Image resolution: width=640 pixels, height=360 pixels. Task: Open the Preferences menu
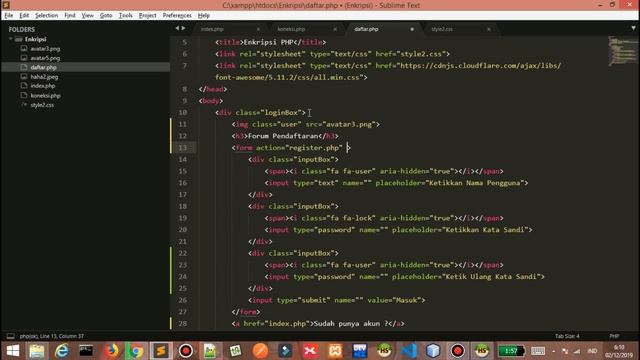[x=177, y=16]
